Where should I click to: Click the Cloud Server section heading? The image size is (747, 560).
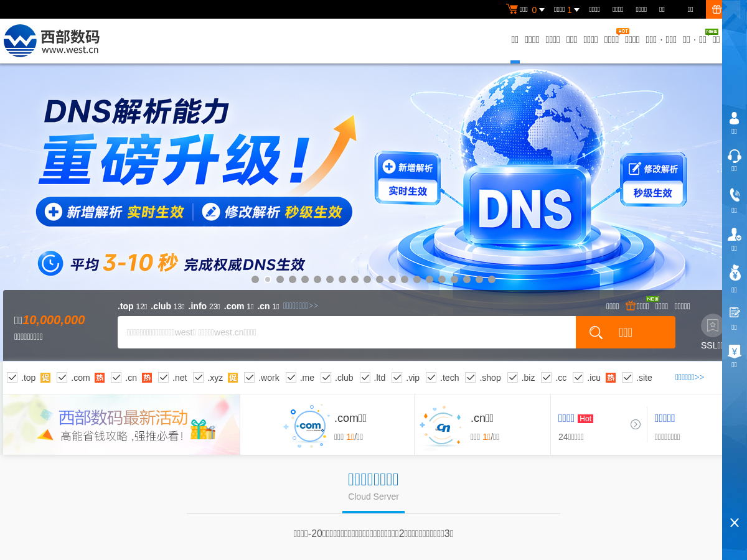pyautogui.click(x=374, y=497)
